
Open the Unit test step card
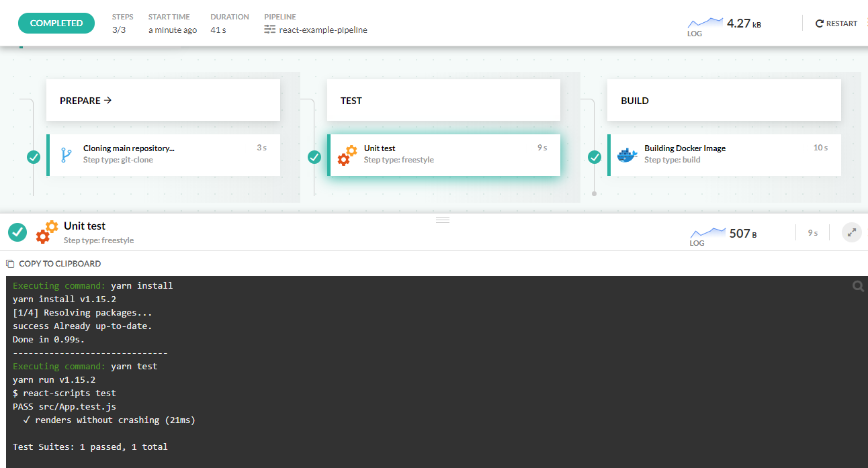[x=443, y=155]
